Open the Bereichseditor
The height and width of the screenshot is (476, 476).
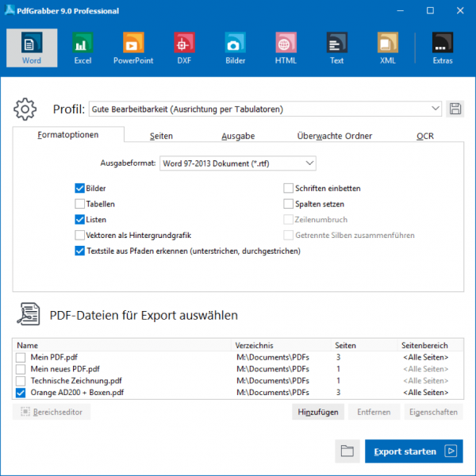pyautogui.click(x=52, y=412)
